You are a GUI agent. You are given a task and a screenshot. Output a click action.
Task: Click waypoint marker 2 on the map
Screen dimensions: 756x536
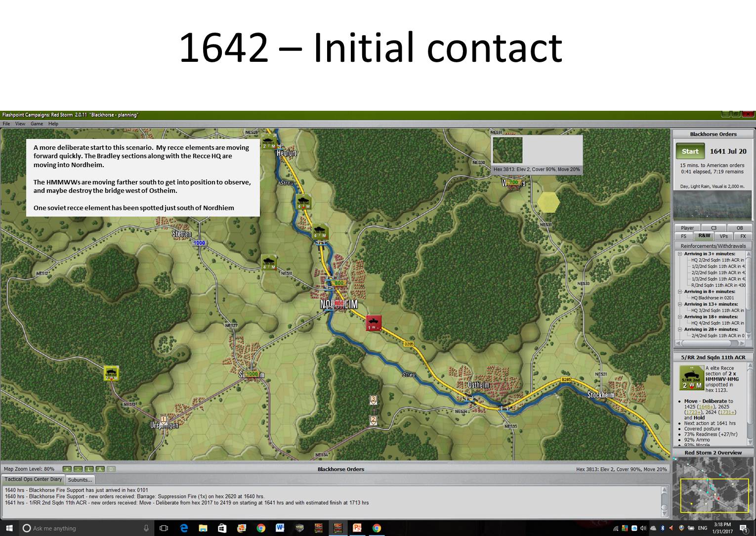point(374,420)
